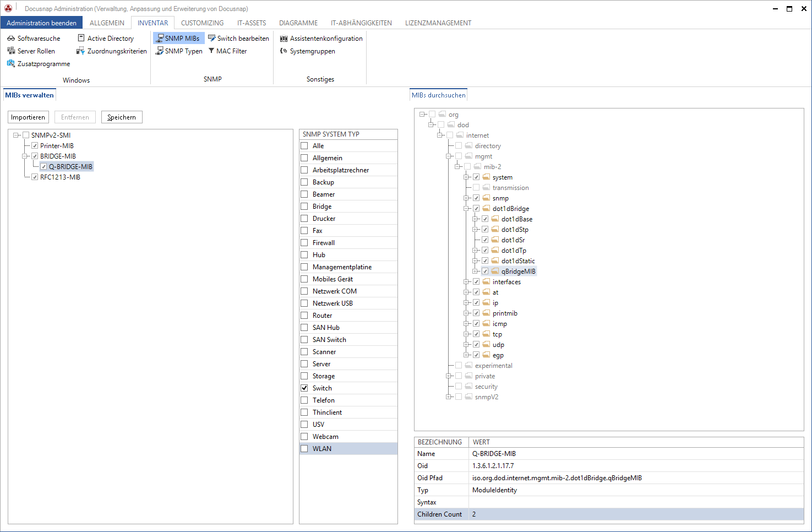Image resolution: width=812 pixels, height=532 pixels.
Task: Expand the snmpV2 tree node
Action: coord(449,397)
